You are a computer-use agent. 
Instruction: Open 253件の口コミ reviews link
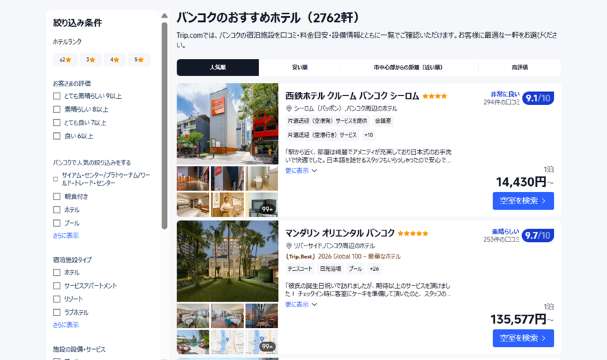pos(501,240)
